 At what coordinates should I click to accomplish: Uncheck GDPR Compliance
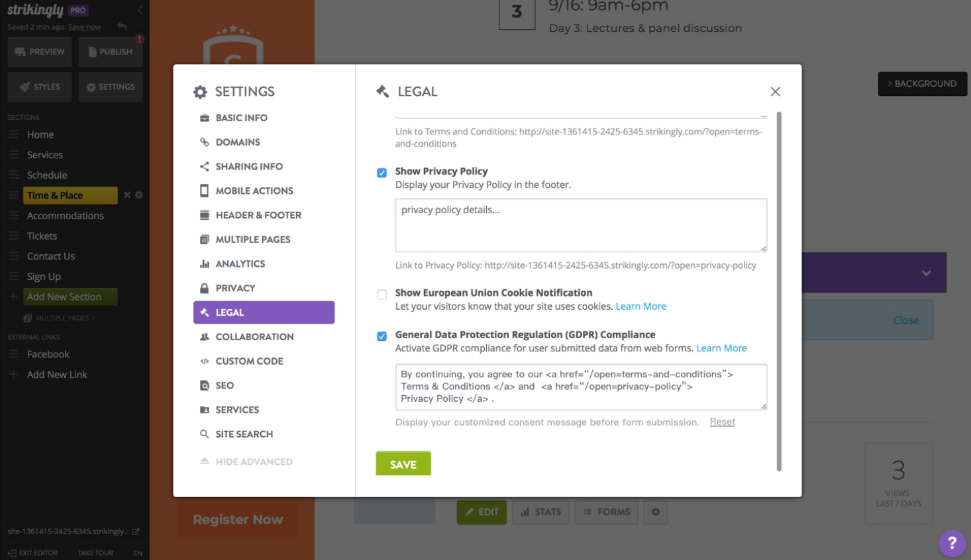tap(381, 336)
